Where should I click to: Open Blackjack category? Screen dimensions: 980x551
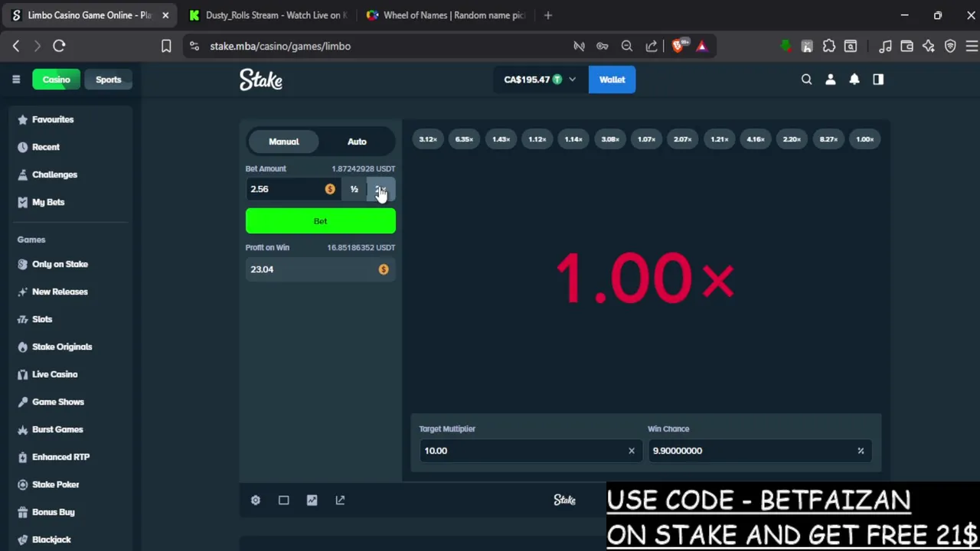pos(51,540)
